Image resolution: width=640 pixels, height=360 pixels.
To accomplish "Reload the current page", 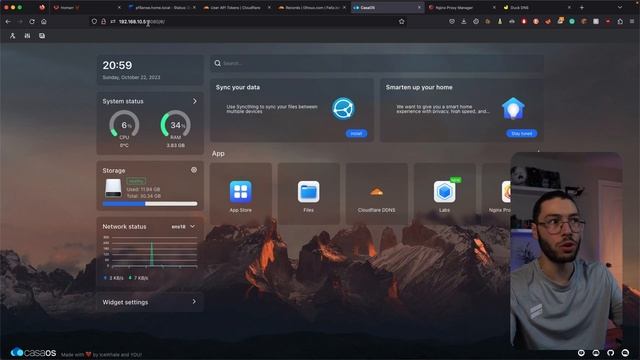I will click(32, 22).
